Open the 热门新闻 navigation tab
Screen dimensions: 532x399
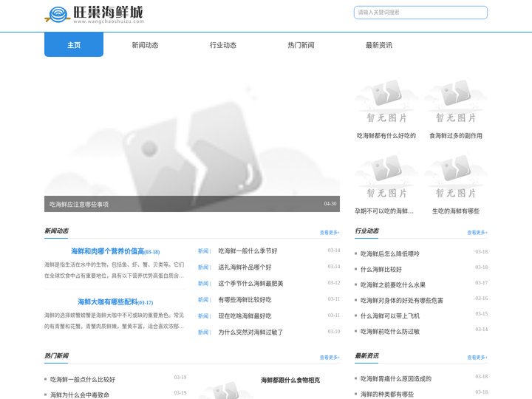pos(301,45)
